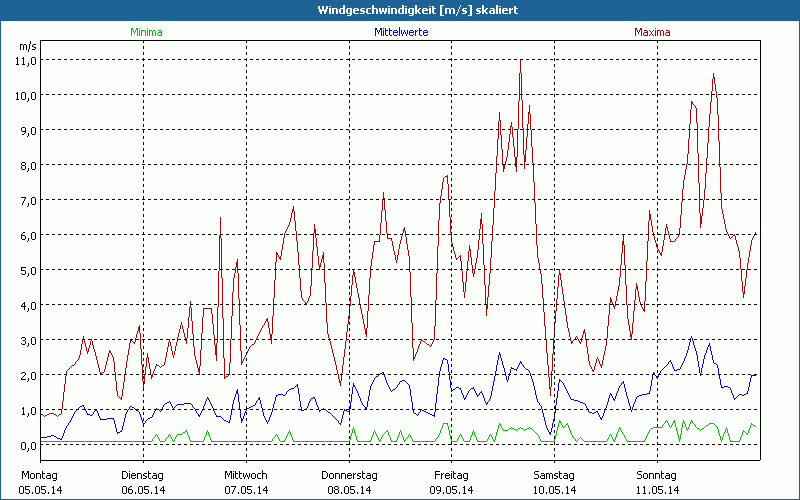The height and width of the screenshot is (500, 800).
Task: Click the green Minima legend label
Action: tap(145, 32)
